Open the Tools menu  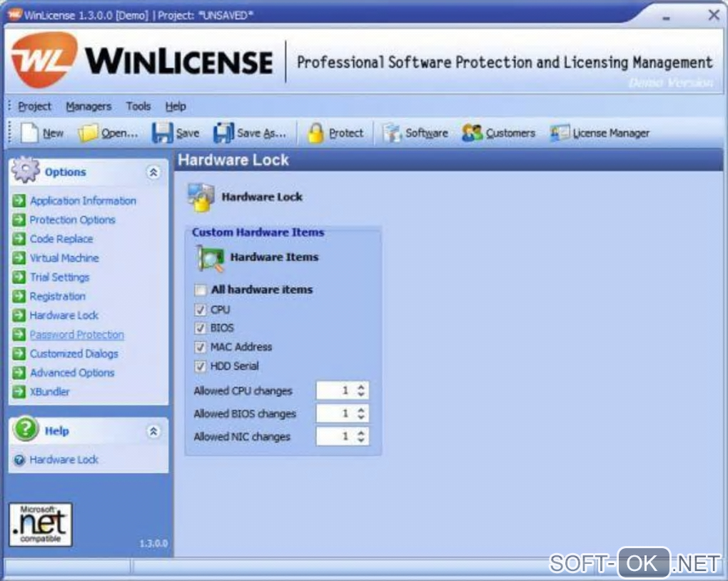(x=138, y=106)
